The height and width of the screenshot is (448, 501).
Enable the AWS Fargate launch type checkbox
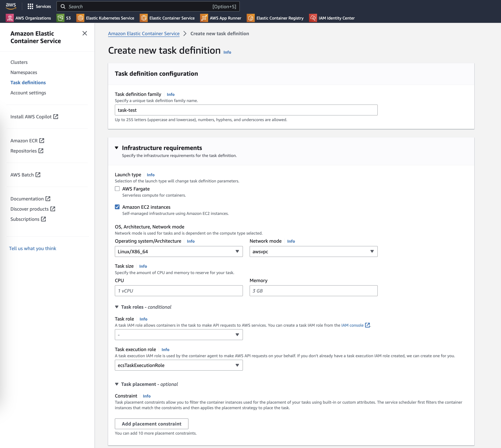[117, 189]
